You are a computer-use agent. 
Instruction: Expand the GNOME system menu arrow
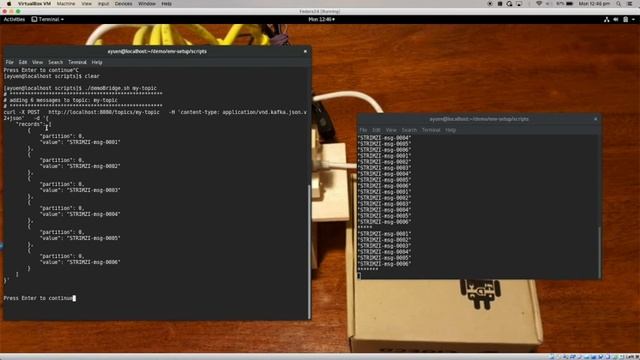click(x=633, y=19)
